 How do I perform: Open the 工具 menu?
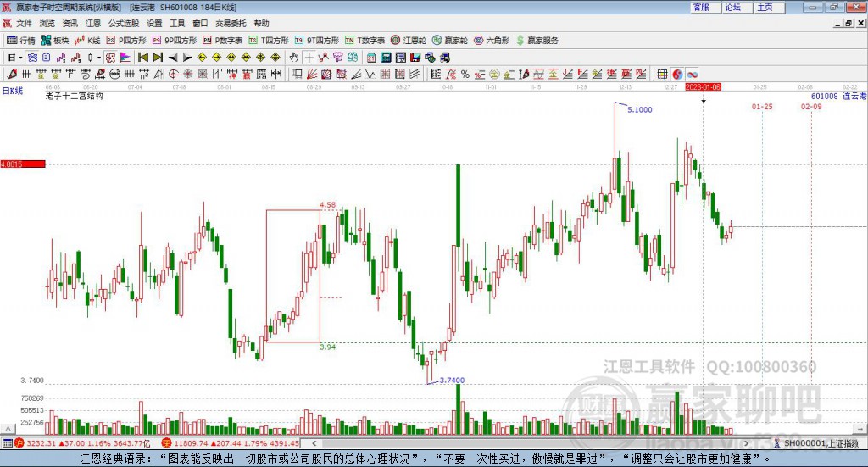(x=177, y=23)
